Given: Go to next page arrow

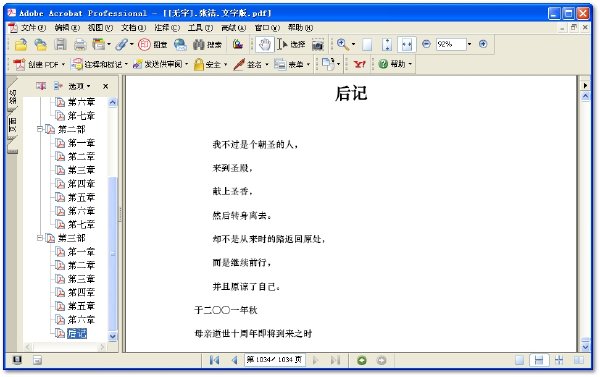Looking at the screenshot, I should click(316, 360).
